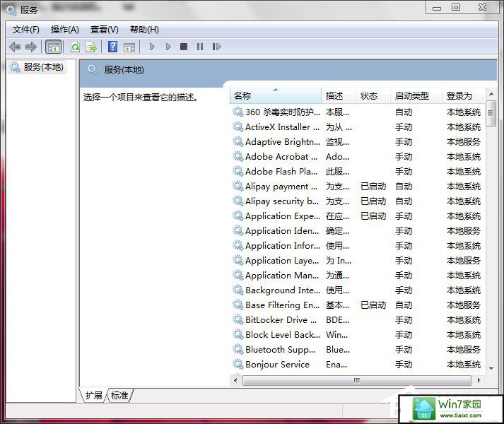Switch to the 标准 tab
The image size is (504, 424).
coord(119,395)
